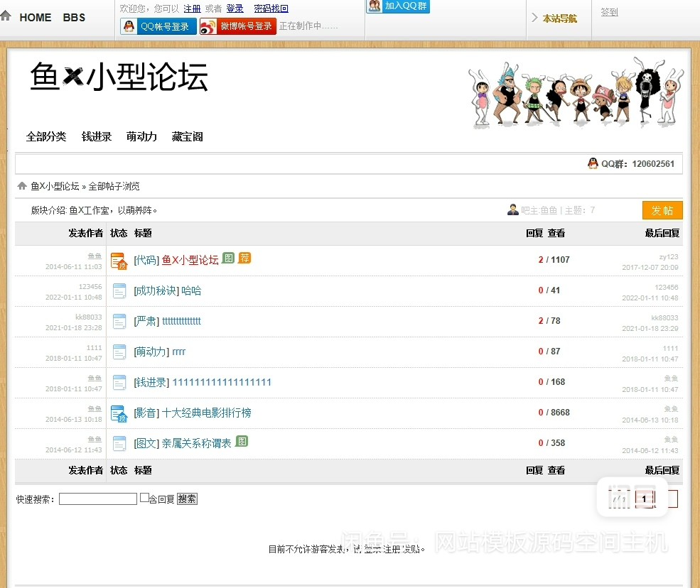Click the breadcrumb home icon

point(22,185)
